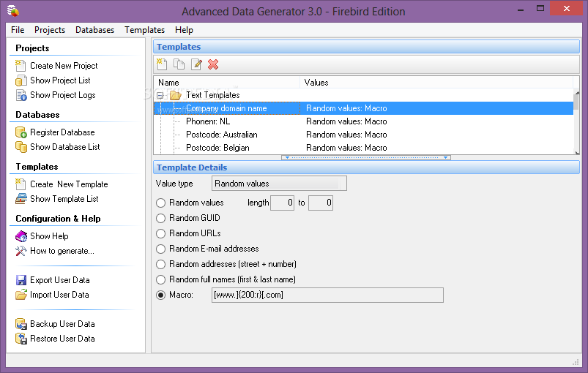Select the Random values radio button
Screen dimensions: 588x373
click(x=160, y=203)
